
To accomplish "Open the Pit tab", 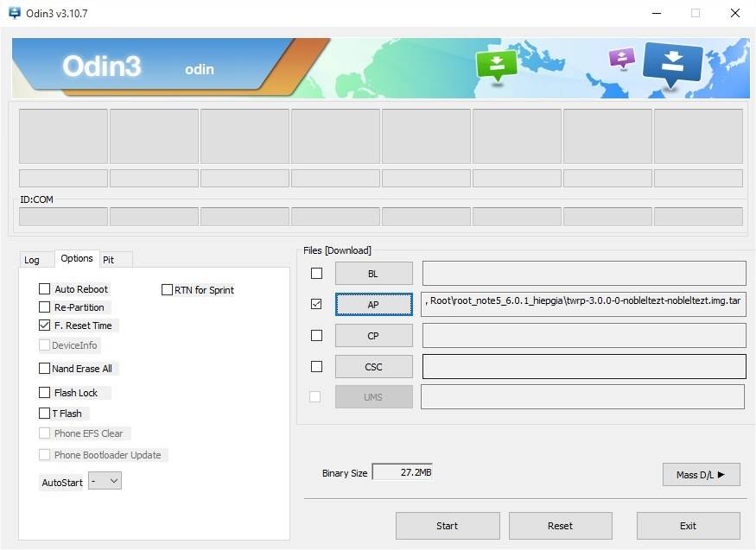I will [x=108, y=260].
